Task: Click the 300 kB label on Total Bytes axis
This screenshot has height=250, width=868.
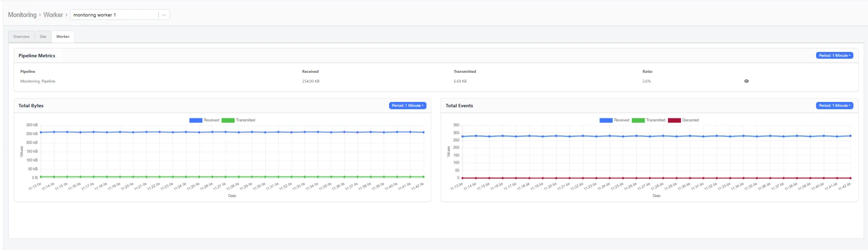Action: click(32, 125)
